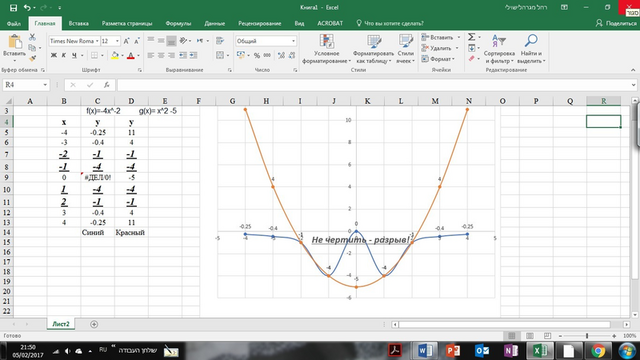This screenshot has height=360, width=640.
Task: Expand the Общий number format dropdown
Action: point(293,41)
